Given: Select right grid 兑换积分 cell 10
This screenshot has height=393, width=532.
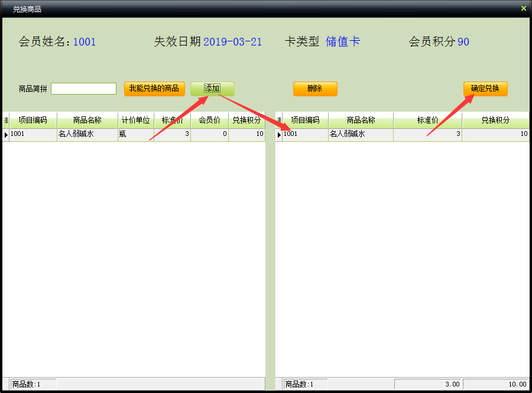Looking at the screenshot, I should coord(495,134).
